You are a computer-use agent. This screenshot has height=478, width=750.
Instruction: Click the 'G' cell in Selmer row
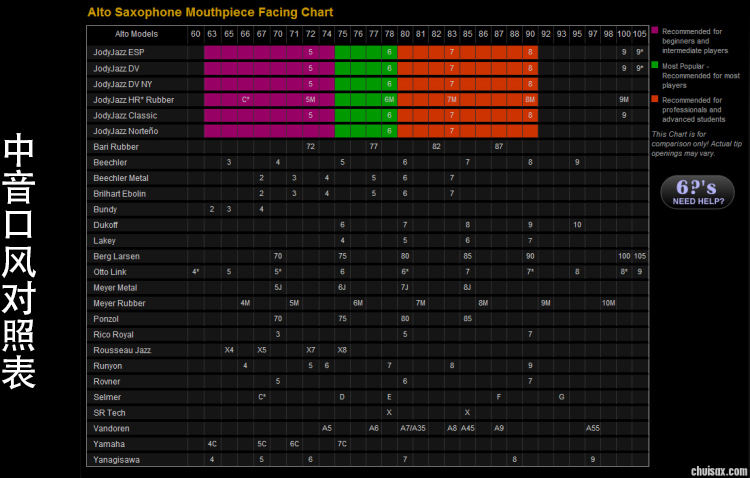tap(562, 397)
